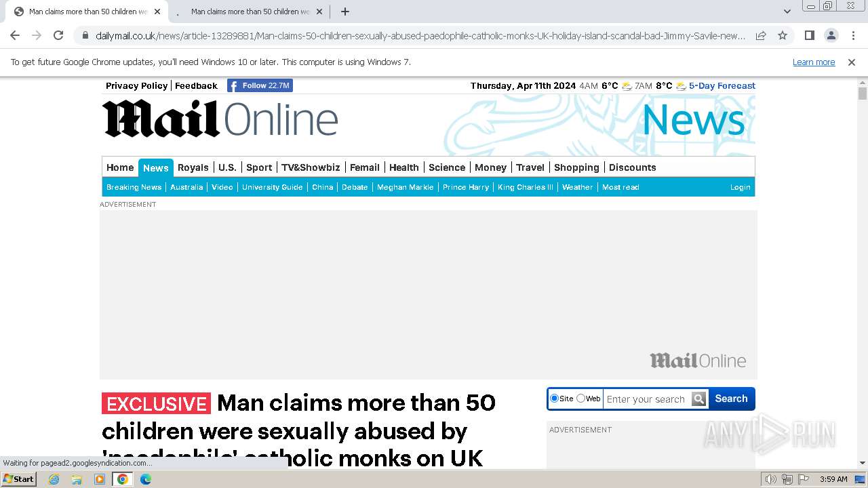Switch to the second Man claims tab
This screenshot has height=488, width=868.
tap(250, 12)
